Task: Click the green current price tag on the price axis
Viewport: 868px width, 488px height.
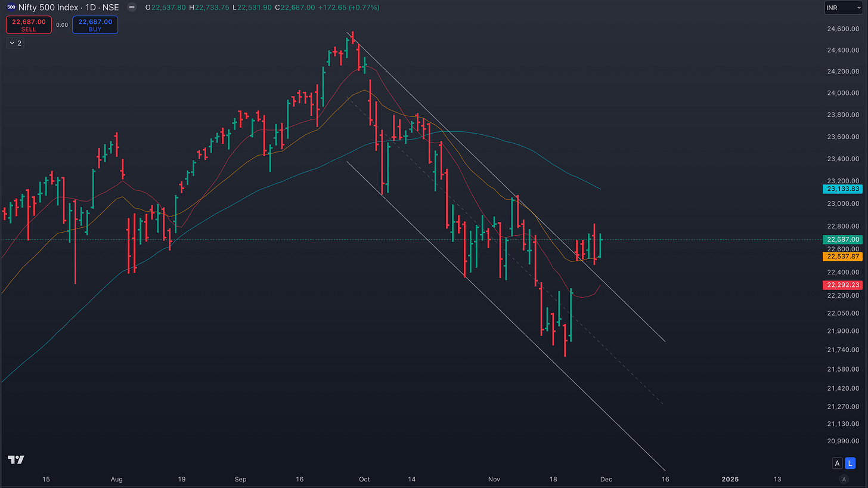Action: [842, 239]
